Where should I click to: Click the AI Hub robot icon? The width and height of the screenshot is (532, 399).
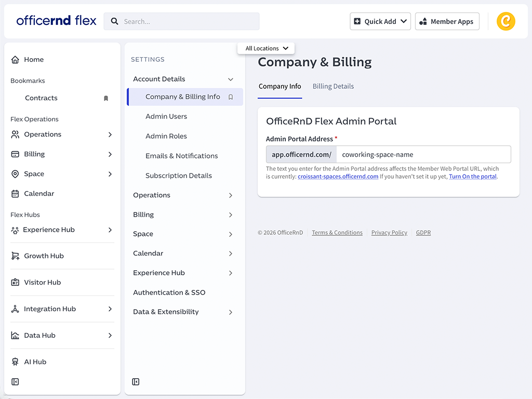15,362
